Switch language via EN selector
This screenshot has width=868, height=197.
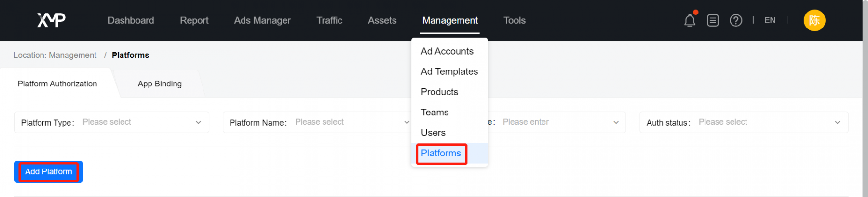[x=770, y=20]
